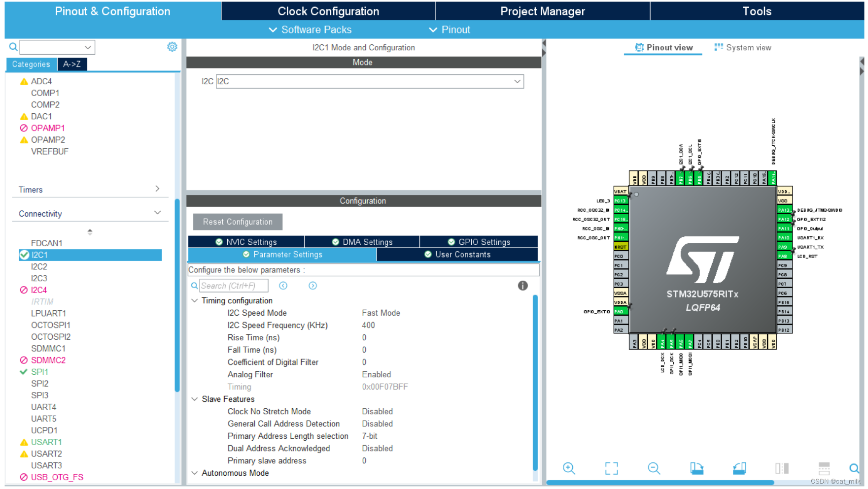Switch to A->Z sorting tab

coord(72,64)
